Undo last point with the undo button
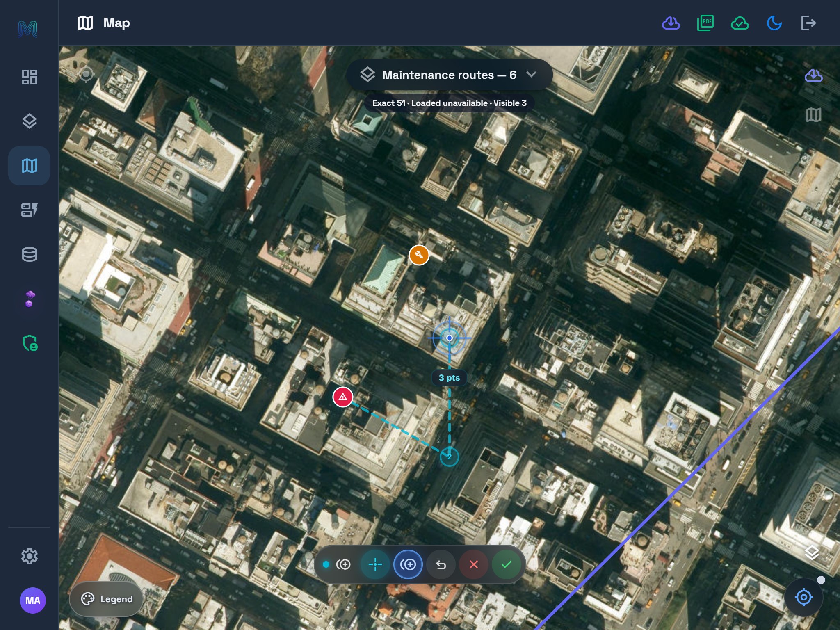This screenshot has width=840, height=630. [x=441, y=565]
